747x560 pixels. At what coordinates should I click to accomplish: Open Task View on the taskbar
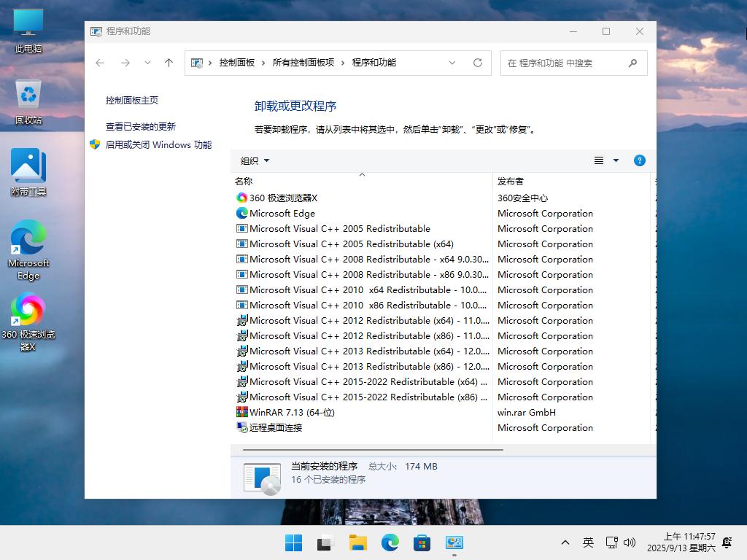pyautogui.click(x=325, y=542)
